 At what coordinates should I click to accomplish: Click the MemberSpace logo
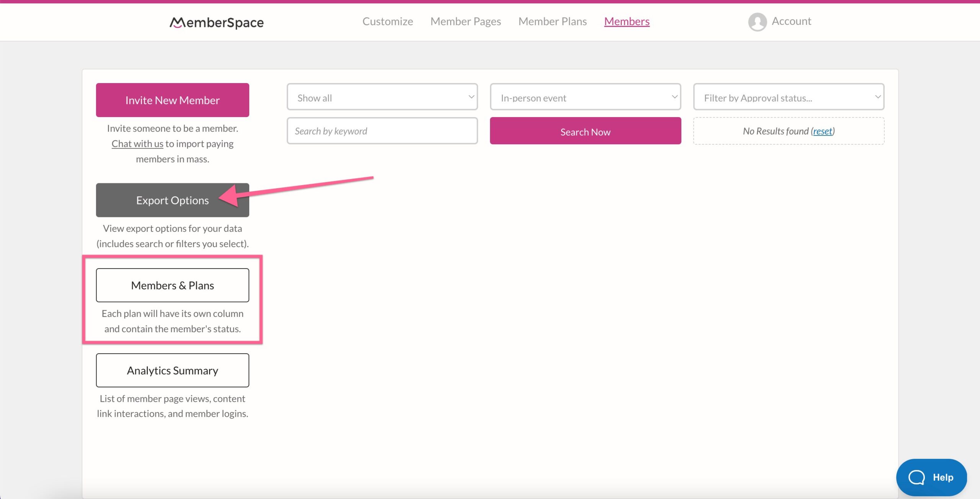217,23
